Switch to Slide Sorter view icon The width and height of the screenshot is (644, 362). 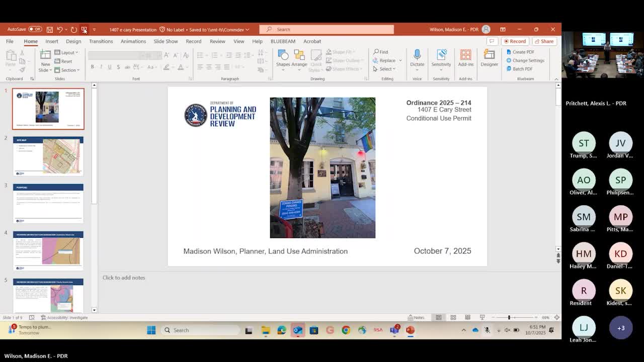(x=453, y=317)
